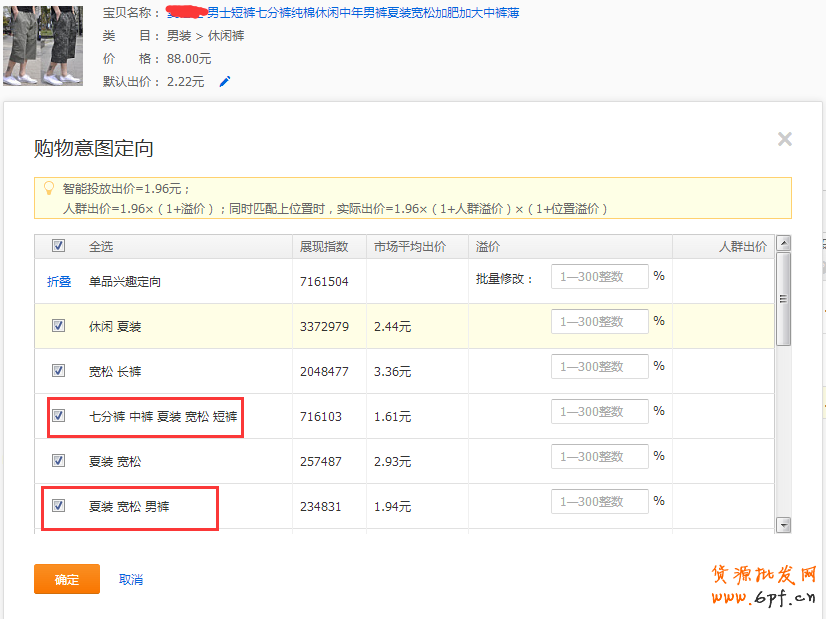This screenshot has width=826, height=619.
Task: Click the table's vertical scrollbar thumb
Action: click(783, 300)
